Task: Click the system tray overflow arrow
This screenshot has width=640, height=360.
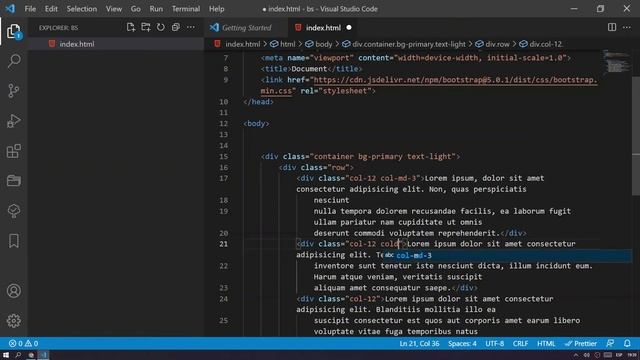Action: click(x=576, y=355)
